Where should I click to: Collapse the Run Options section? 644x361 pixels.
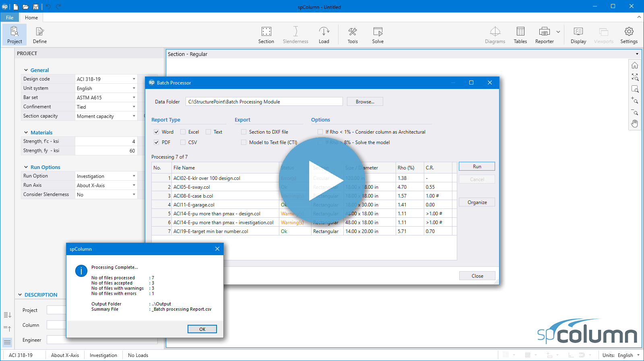26,167
